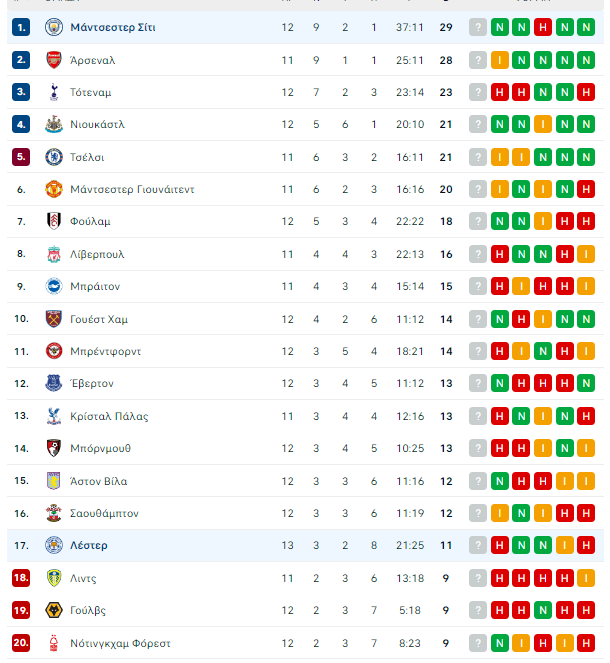
Task: Click the Manchester City crest icon
Action: pyautogui.click(x=54, y=27)
